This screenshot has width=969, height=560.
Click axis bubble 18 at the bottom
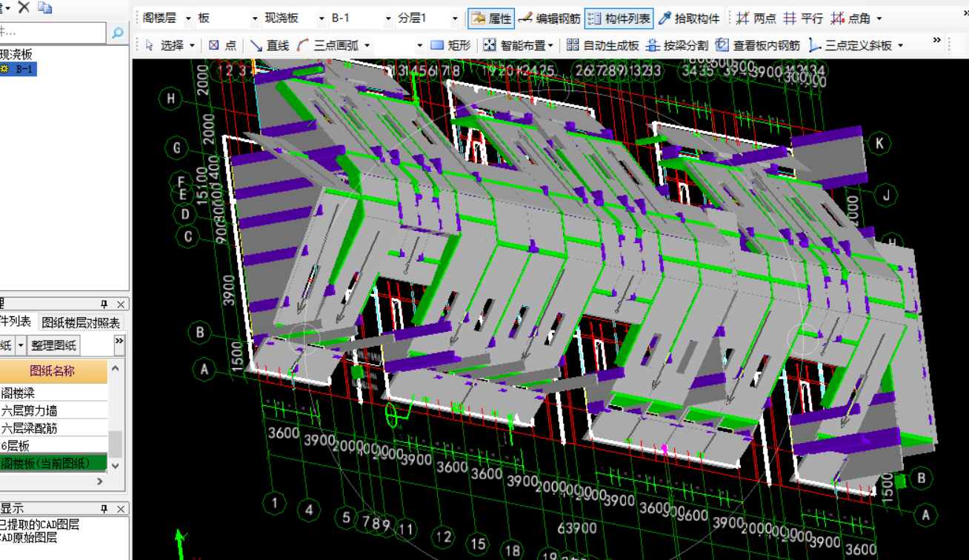click(513, 550)
